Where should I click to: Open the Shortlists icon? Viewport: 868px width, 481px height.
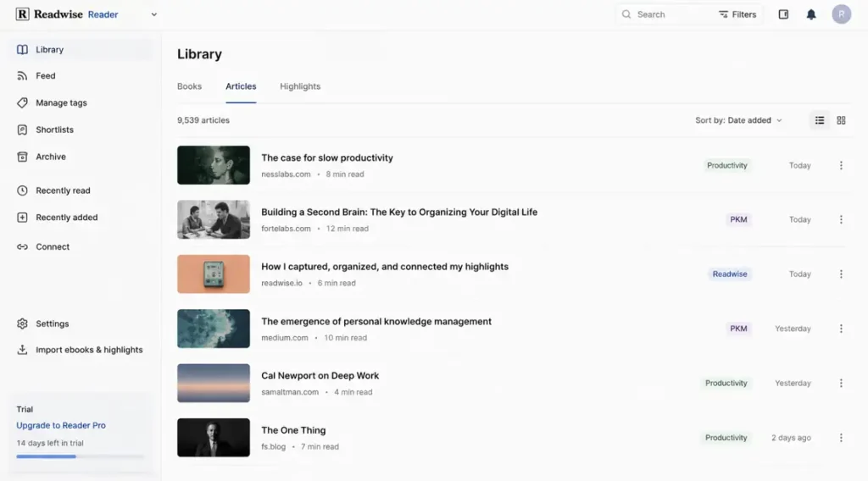tap(22, 130)
